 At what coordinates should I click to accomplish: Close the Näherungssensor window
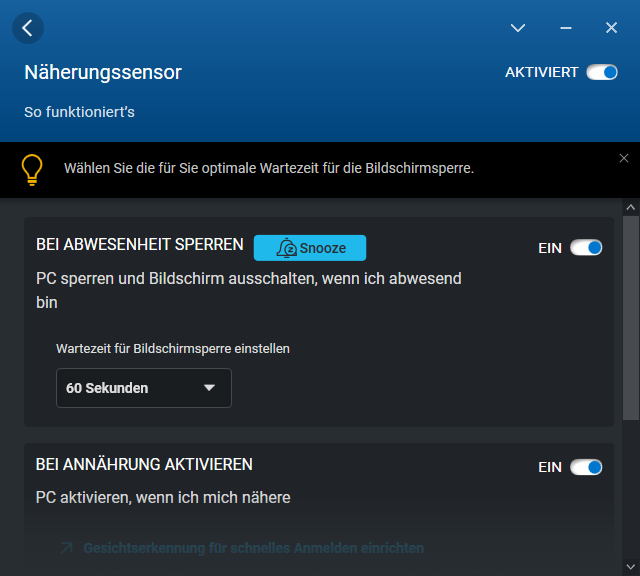[x=611, y=28]
